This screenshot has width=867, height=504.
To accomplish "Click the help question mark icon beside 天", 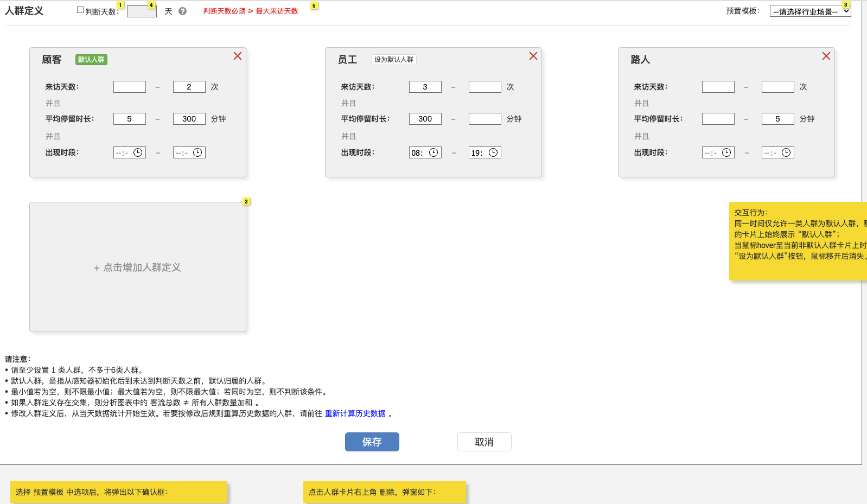I will tap(182, 11).
